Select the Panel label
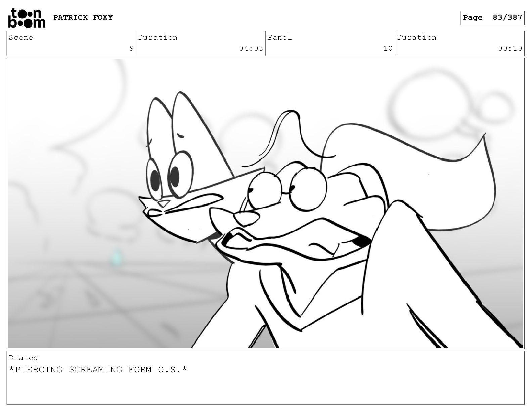Image resolution: width=532 pixels, height=411 pixels. [280, 37]
